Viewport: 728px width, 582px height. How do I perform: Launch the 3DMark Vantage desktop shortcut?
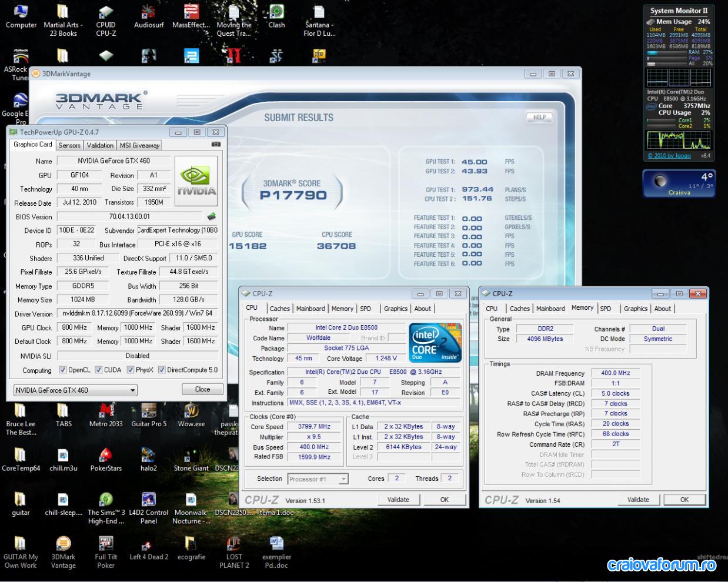click(63, 552)
